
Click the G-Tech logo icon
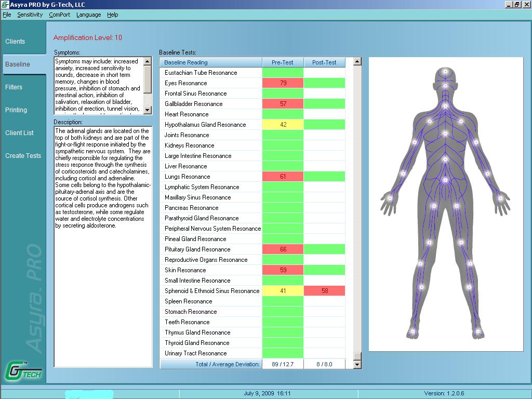(x=23, y=371)
